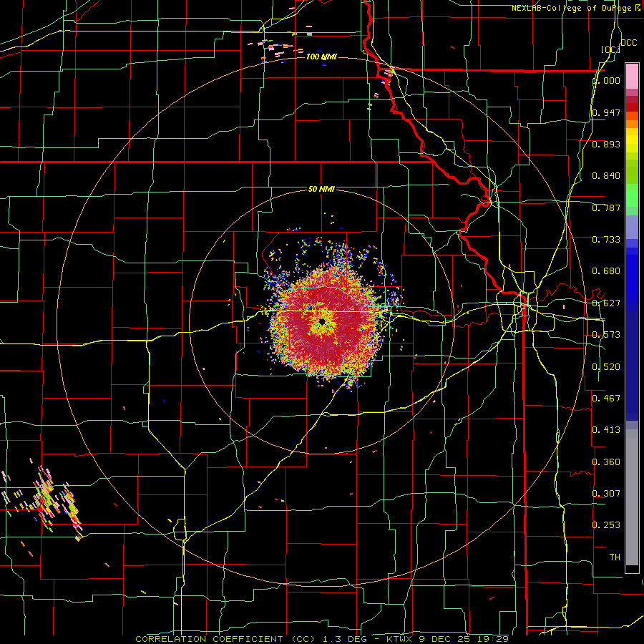
Task: Click the 0.627 scale value
Action: pyautogui.click(x=606, y=303)
